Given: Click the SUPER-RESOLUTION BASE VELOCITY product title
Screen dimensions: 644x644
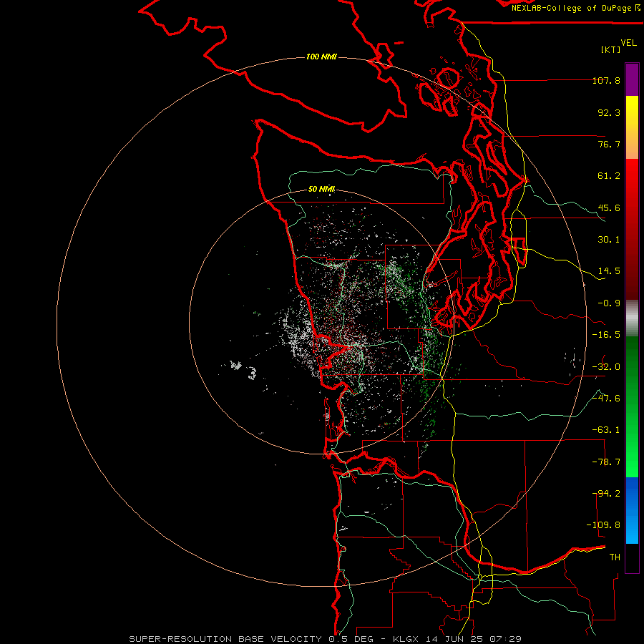Looking at the screenshot, I should pyautogui.click(x=225, y=639).
